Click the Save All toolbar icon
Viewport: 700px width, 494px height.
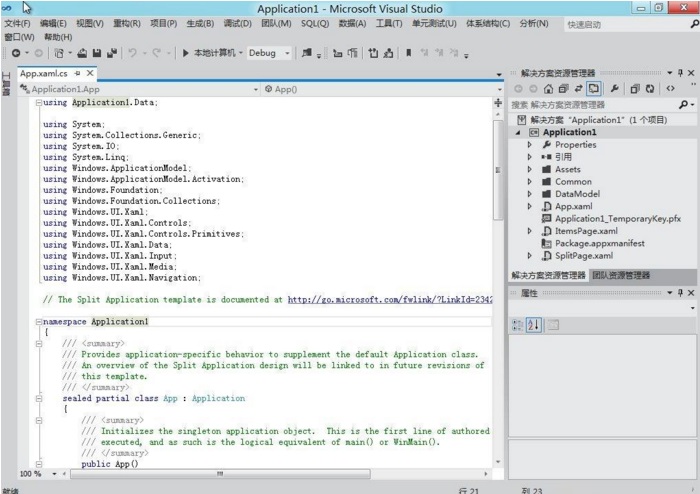tap(111, 53)
